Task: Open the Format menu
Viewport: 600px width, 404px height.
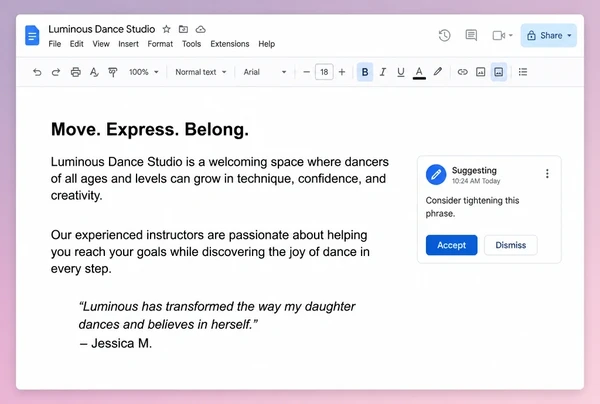Action: [x=160, y=44]
